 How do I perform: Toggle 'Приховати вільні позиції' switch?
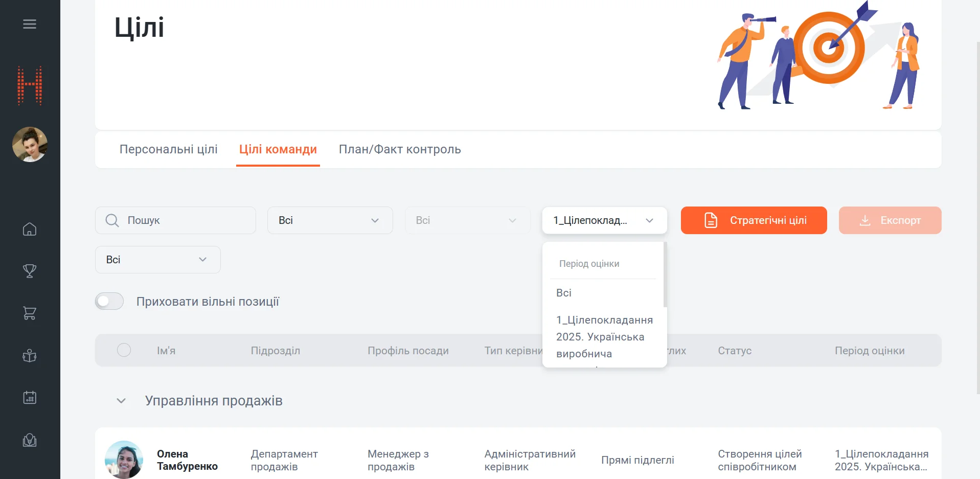click(x=109, y=302)
